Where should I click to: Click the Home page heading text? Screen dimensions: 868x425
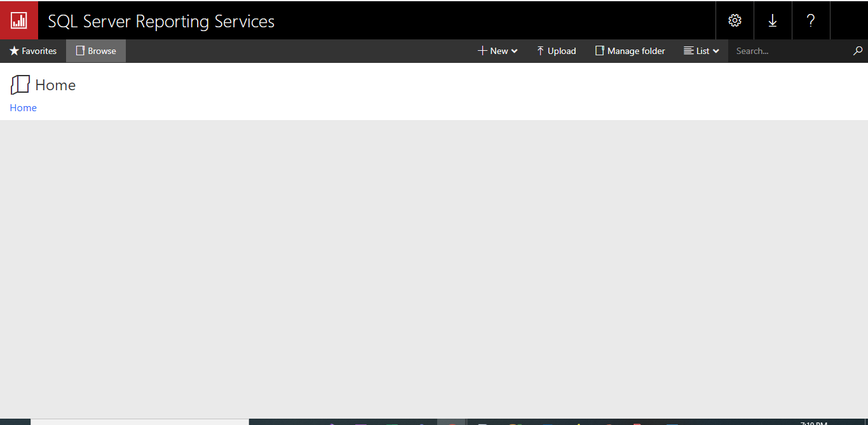55,85
